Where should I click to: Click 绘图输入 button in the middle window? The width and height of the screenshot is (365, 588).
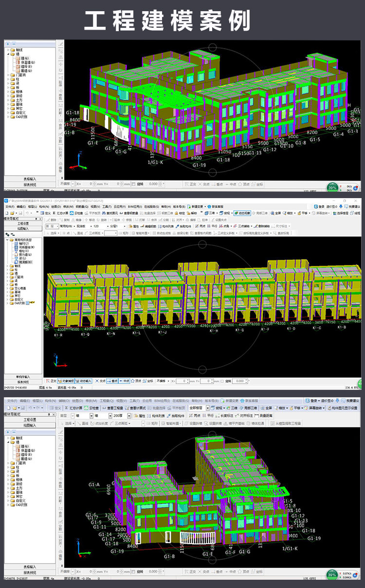click(22, 228)
